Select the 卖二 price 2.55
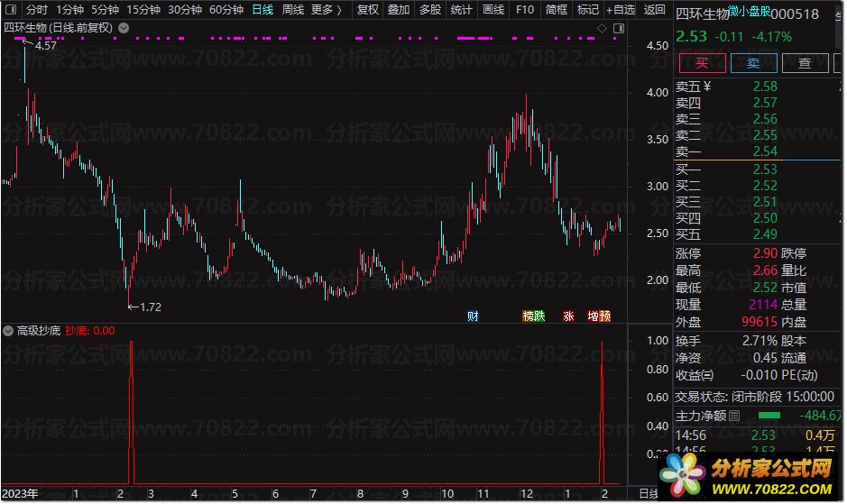Viewport: 847px width, 504px height. (x=766, y=135)
